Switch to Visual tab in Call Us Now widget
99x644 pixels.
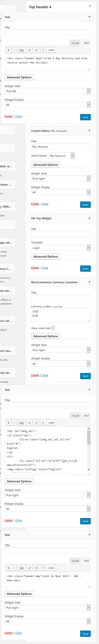point(75,560)
